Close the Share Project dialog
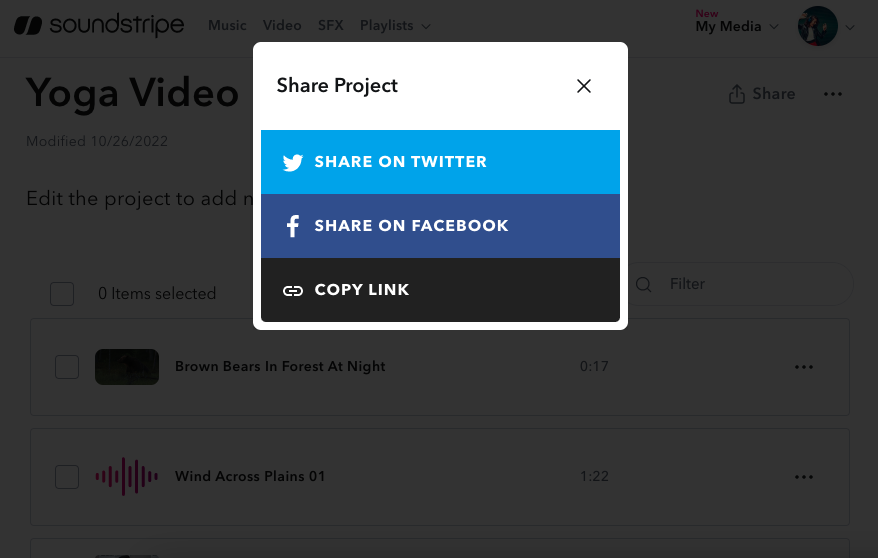878x558 pixels. [584, 86]
